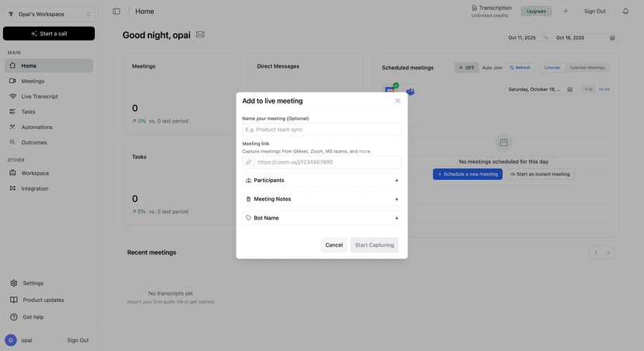Viewport: 644px width, 351px height.
Task: Open the Oct 11, 2025 start date picker
Action: point(522,38)
